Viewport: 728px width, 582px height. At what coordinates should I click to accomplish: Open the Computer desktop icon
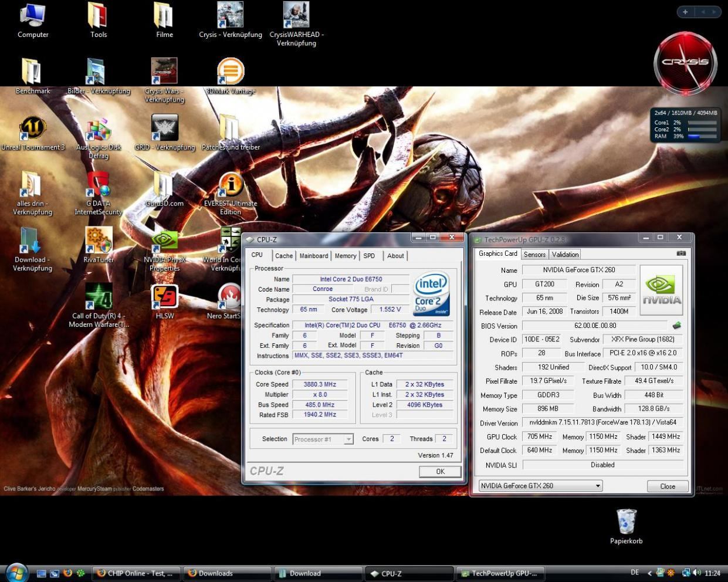(33, 21)
